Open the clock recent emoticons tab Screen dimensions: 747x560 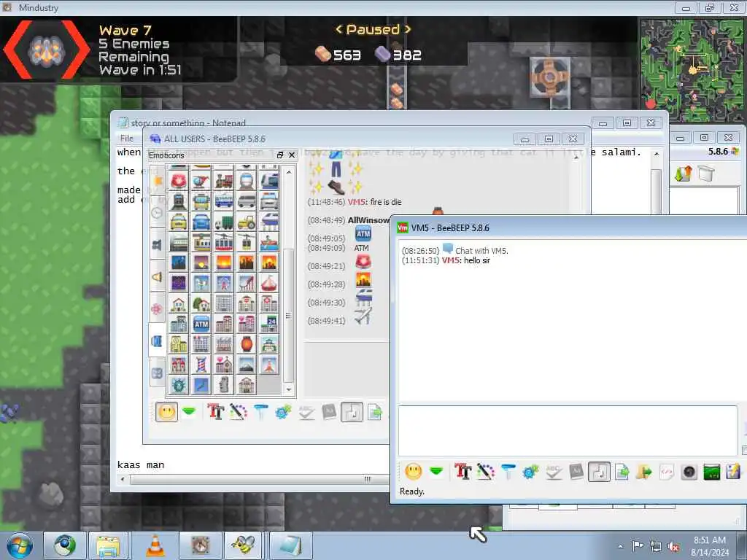pyautogui.click(x=158, y=213)
